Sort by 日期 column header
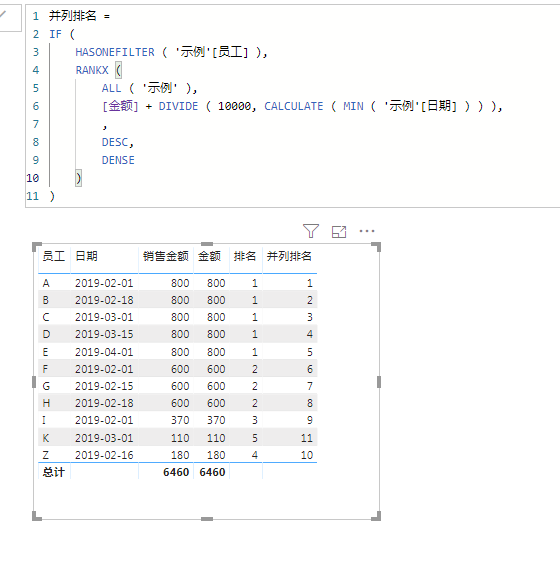This screenshot has height=565, width=560. point(86,256)
